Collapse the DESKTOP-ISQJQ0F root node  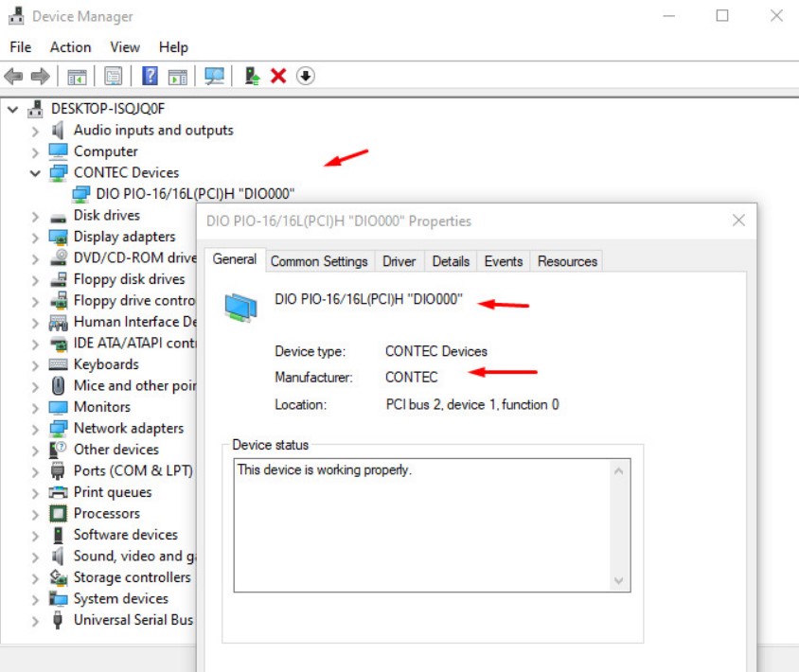(x=12, y=109)
